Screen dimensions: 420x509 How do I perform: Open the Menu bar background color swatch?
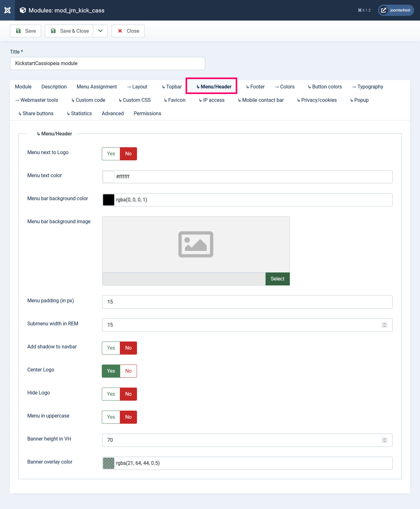(x=109, y=200)
